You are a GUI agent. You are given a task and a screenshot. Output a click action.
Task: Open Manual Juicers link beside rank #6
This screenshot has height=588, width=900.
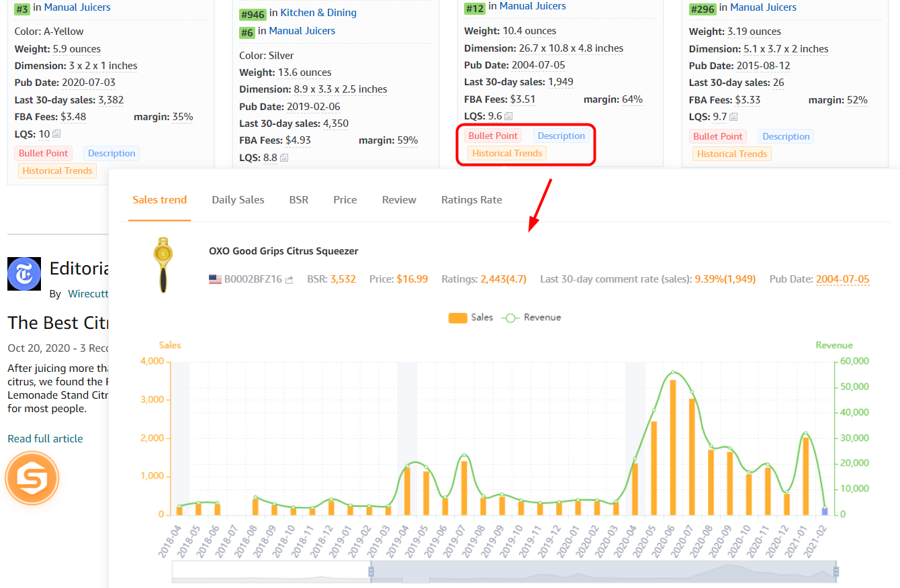coord(302,31)
